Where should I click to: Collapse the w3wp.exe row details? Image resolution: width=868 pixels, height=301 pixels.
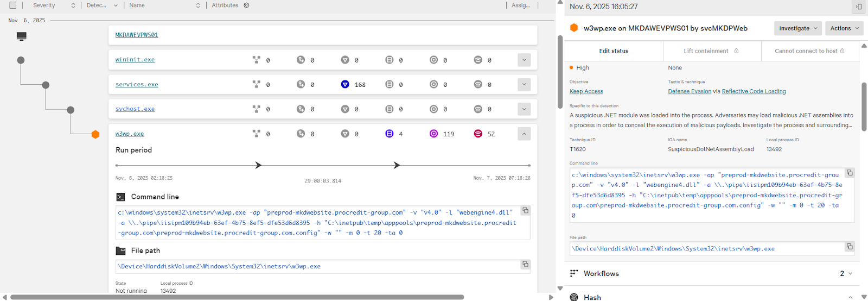(x=524, y=134)
